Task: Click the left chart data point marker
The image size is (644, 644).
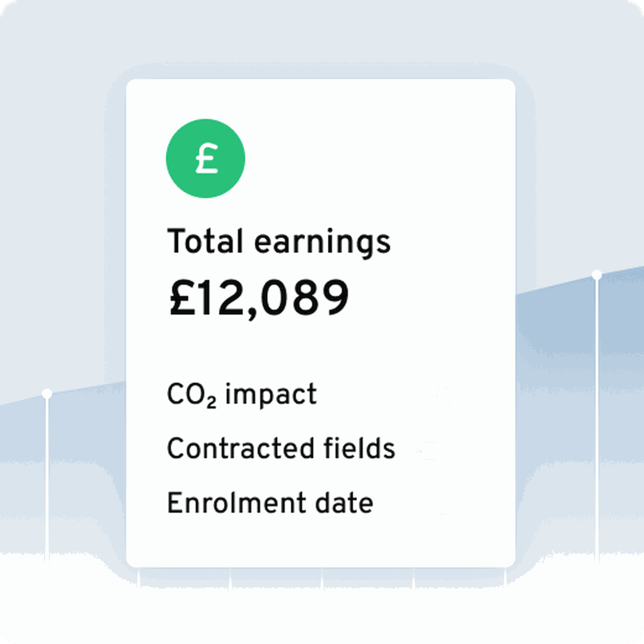Action: 47,393
